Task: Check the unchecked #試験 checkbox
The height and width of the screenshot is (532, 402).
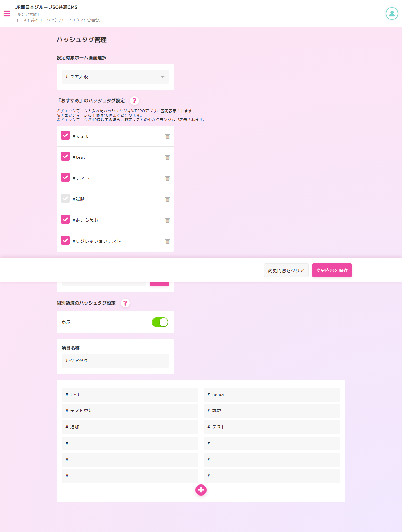Action: pos(65,198)
